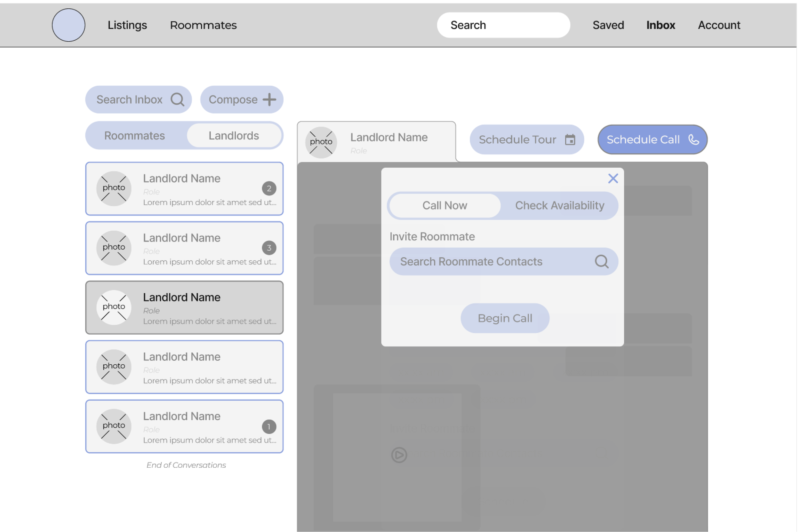
Task: Click the play circle icon in dimmed chat
Action: point(399,455)
